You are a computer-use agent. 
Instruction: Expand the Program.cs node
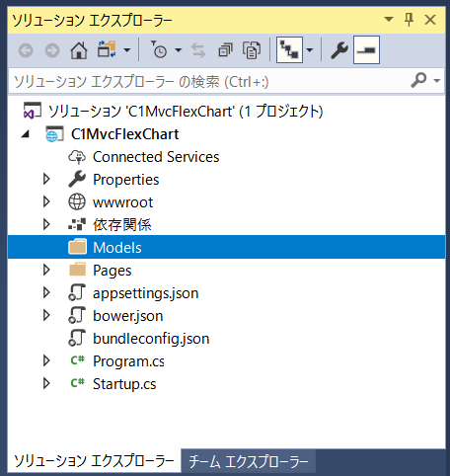point(46,360)
